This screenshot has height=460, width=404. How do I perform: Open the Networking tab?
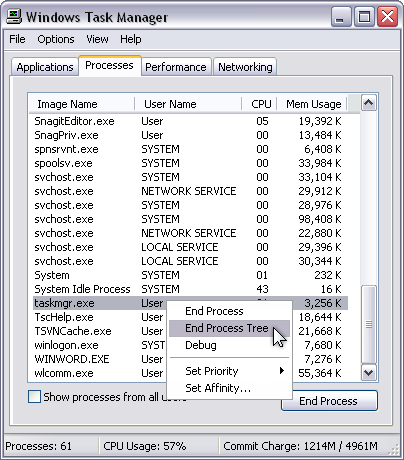(245, 67)
